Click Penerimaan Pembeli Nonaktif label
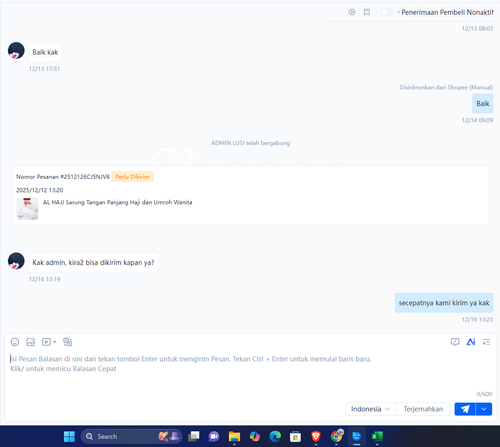This screenshot has width=500, height=447. point(447,12)
